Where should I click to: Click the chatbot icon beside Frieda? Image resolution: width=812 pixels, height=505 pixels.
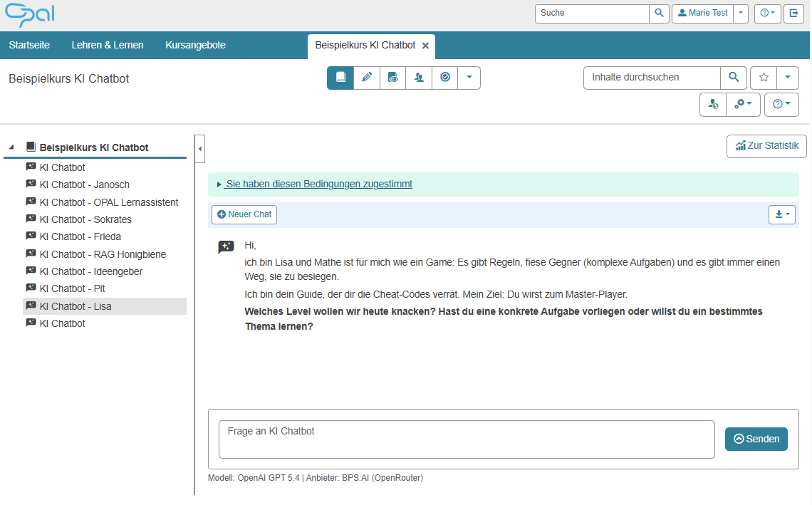(31, 236)
